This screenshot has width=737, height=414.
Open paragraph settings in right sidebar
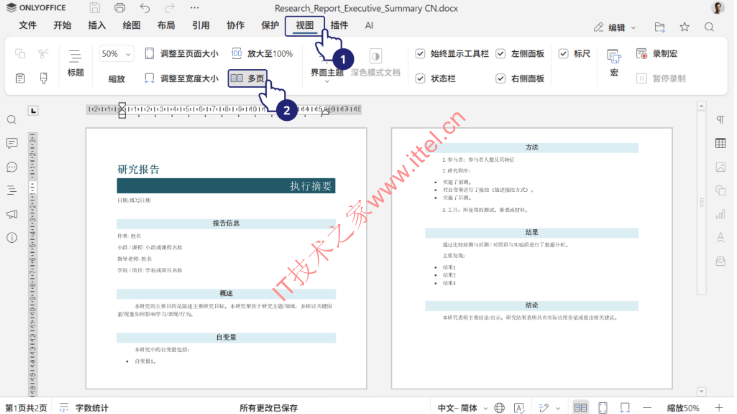(x=720, y=120)
